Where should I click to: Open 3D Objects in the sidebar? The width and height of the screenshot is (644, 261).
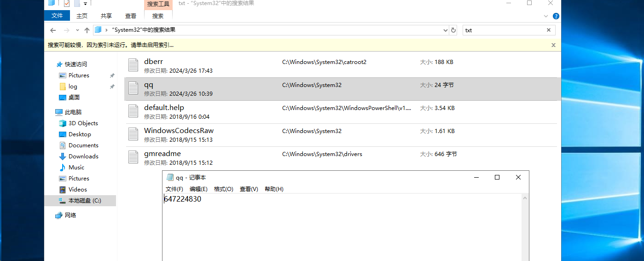[x=83, y=123]
